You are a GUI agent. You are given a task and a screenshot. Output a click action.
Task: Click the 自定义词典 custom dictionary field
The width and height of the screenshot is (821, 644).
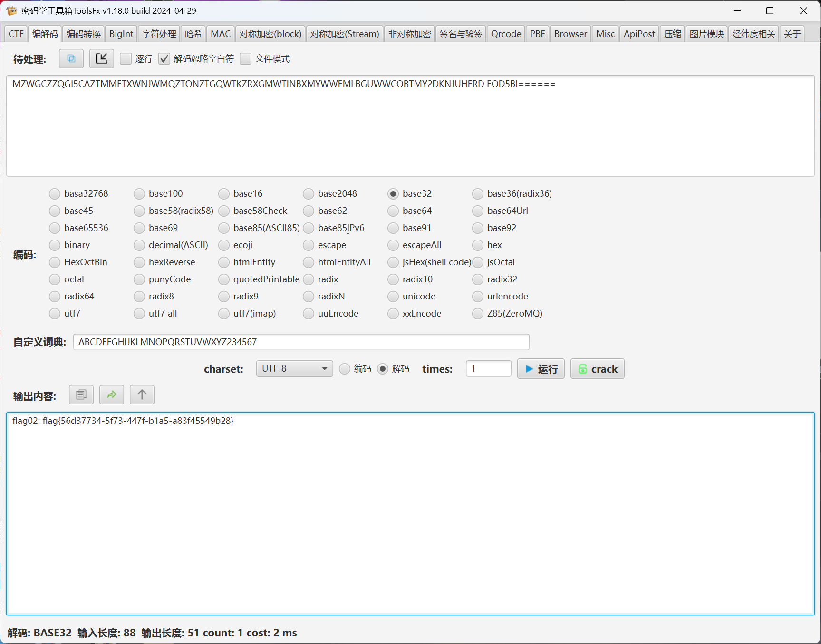[301, 342]
